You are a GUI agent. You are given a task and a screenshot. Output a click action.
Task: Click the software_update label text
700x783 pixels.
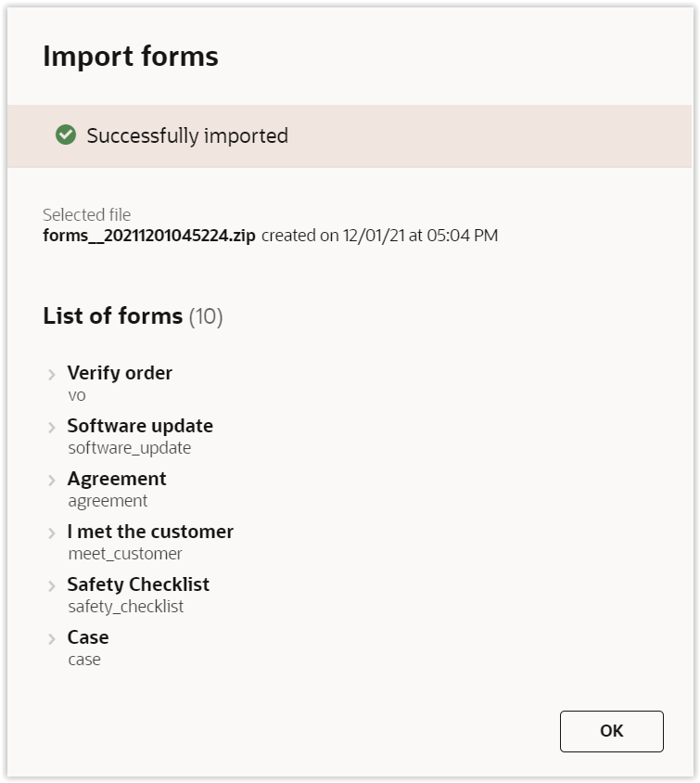click(x=129, y=448)
